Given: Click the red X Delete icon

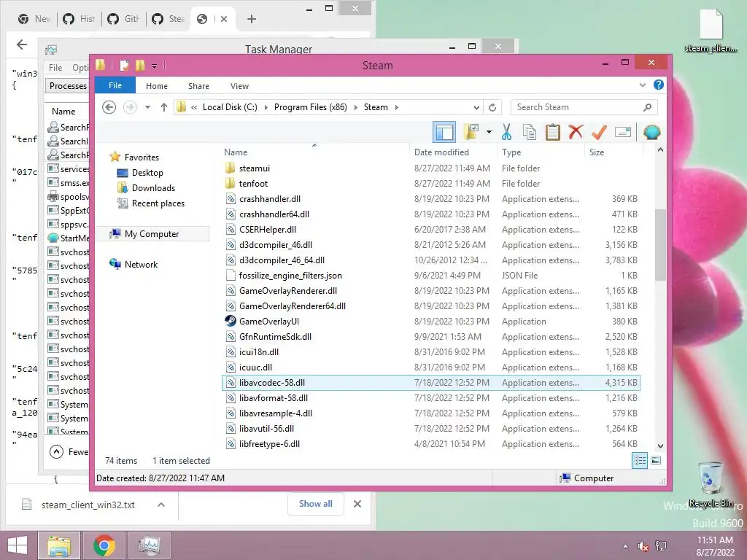Looking at the screenshot, I should coord(576,132).
